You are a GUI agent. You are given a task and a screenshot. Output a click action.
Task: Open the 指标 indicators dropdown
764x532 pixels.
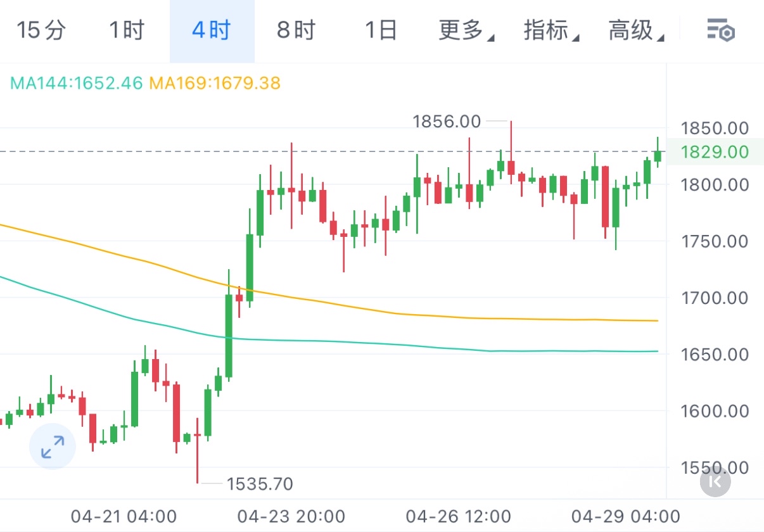tap(551, 30)
